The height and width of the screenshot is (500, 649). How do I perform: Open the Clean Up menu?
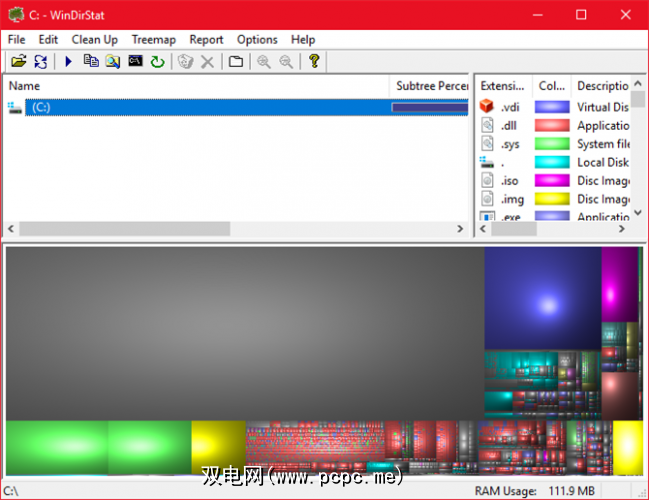point(95,40)
